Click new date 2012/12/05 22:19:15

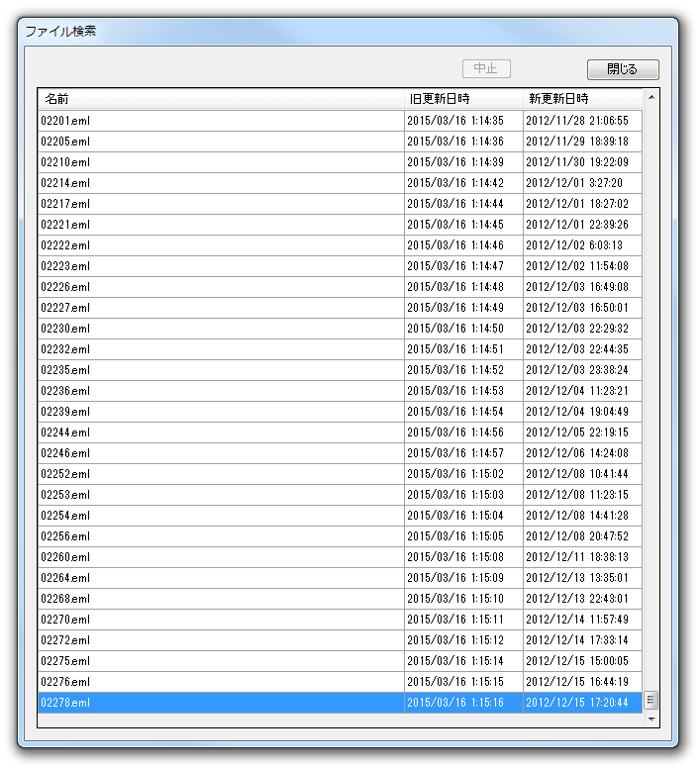pyautogui.click(x=577, y=433)
